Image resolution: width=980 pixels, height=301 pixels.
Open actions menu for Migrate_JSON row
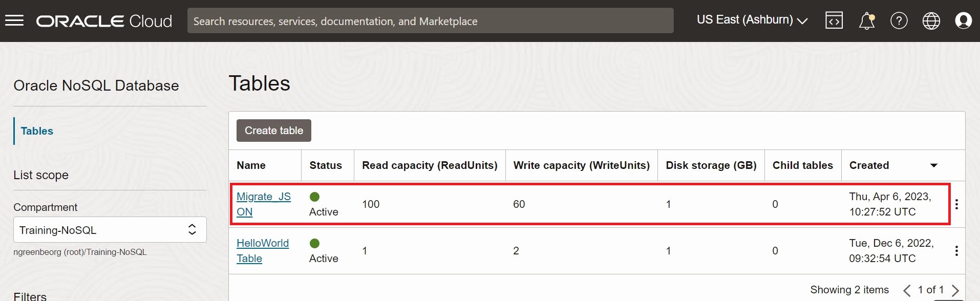[x=956, y=204]
